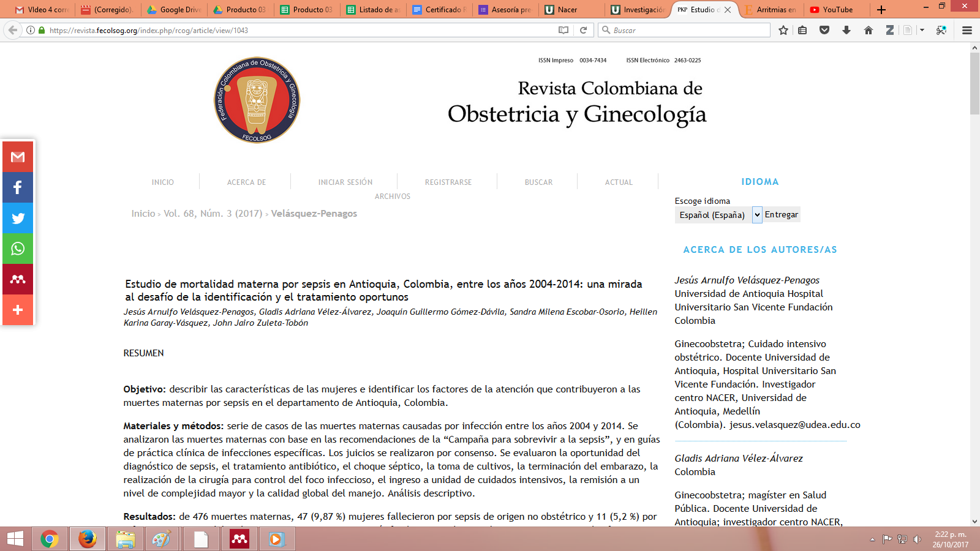Open media player from taskbar
The width and height of the screenshot is (980, 551).
click(276, 539)
